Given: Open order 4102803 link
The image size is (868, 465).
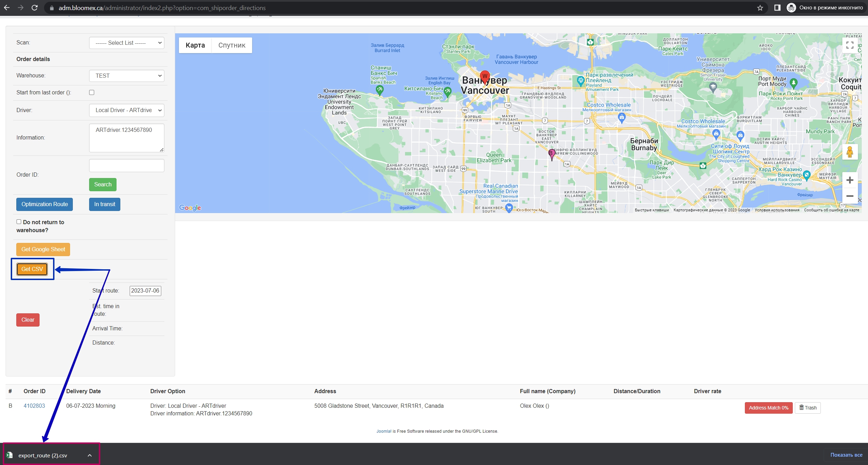Looking at the screenshot, I should [34, 406].
